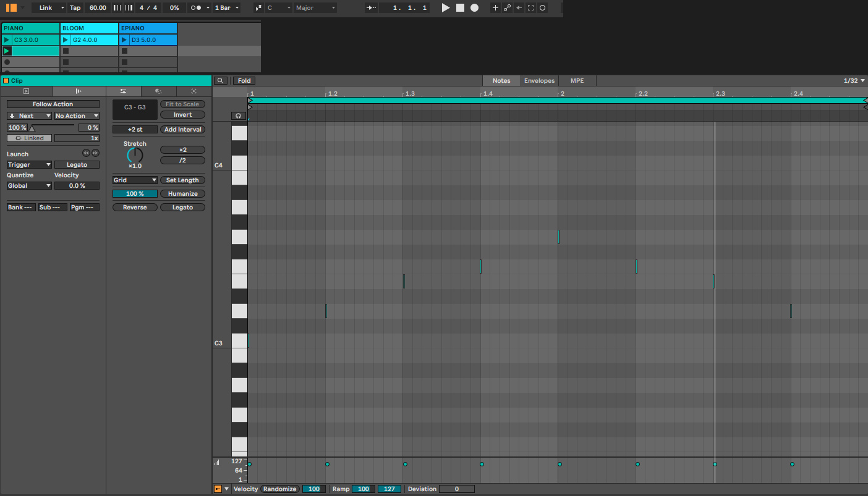
Task: Click the Re-enable Automation arrow icon
Action: [x=519, y=7]
